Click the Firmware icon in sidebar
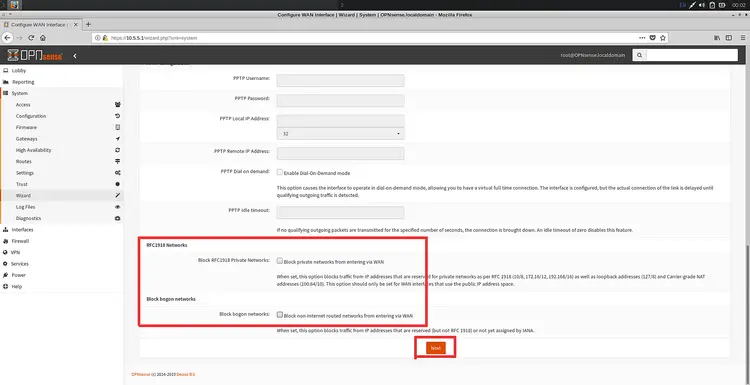This screenshot has height=385, width=750. coord(118,127)
